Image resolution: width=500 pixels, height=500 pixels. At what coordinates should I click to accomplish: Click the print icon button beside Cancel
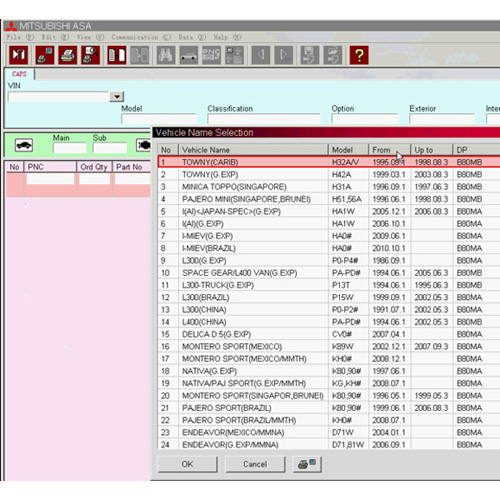coord(307,464)
